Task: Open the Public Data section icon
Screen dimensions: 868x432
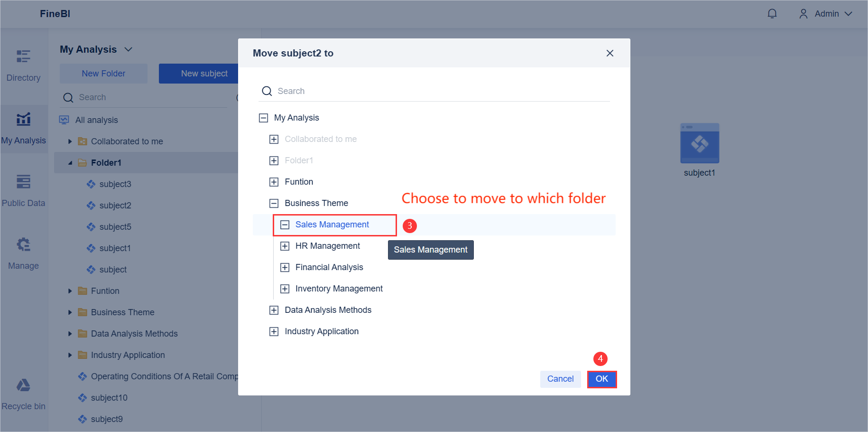Action: click(23, 182)
